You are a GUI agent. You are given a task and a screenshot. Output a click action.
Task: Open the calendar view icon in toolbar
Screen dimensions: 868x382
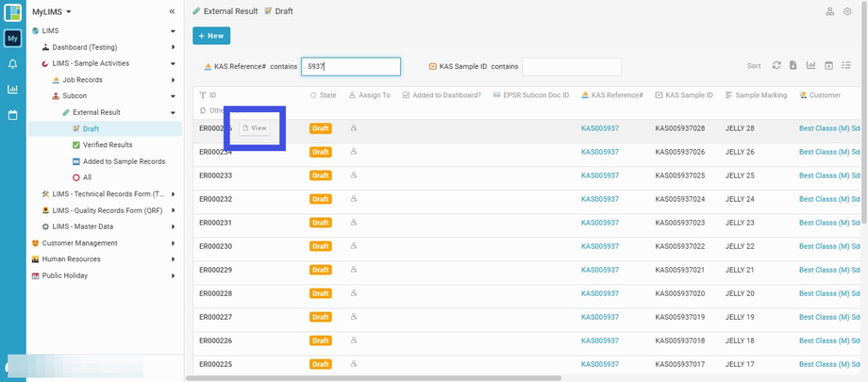(x=828, y=65)
